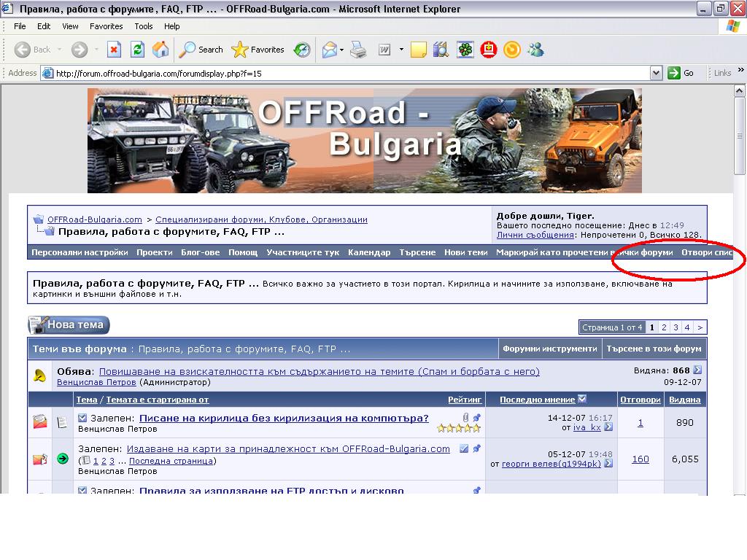Open the History toolbar icon

(301, 50)
